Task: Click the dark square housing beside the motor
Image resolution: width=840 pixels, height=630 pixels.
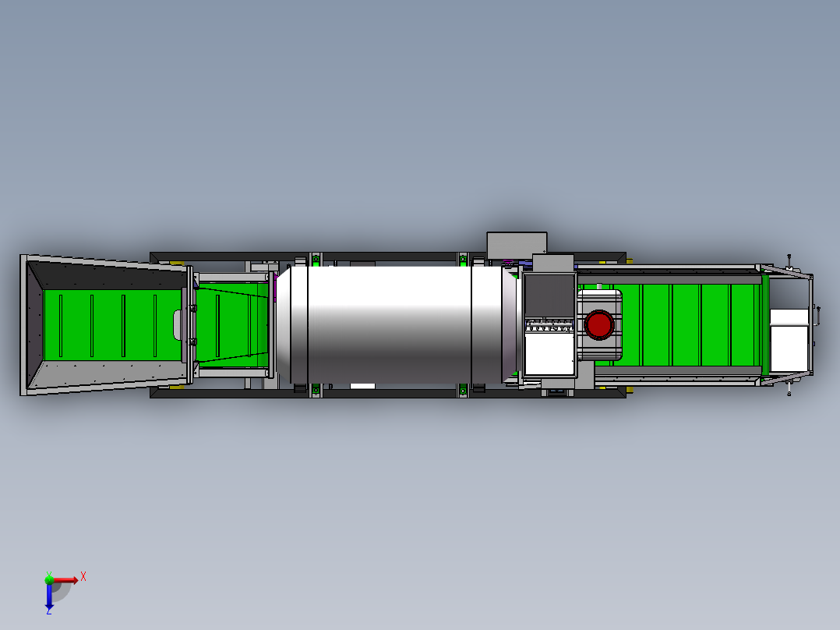Action: [x=549, y=295]
